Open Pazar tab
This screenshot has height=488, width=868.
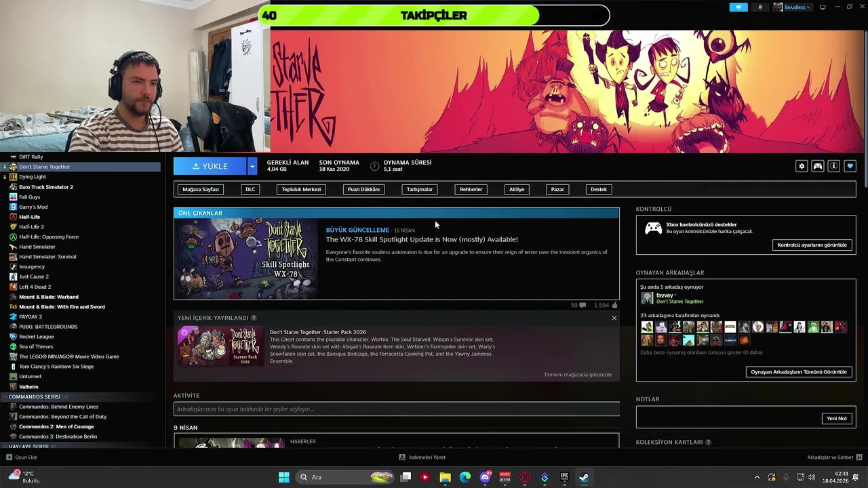pos(557,189)
